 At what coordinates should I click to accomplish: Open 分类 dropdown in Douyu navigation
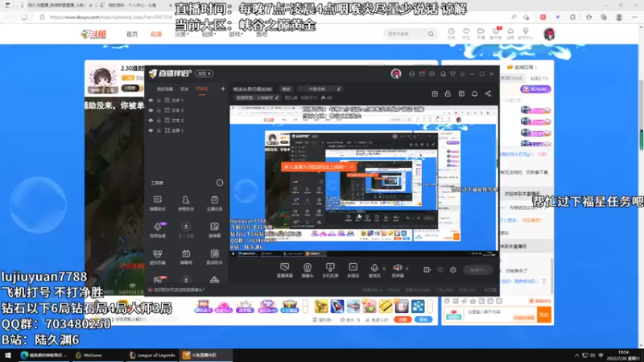[182, 34]
